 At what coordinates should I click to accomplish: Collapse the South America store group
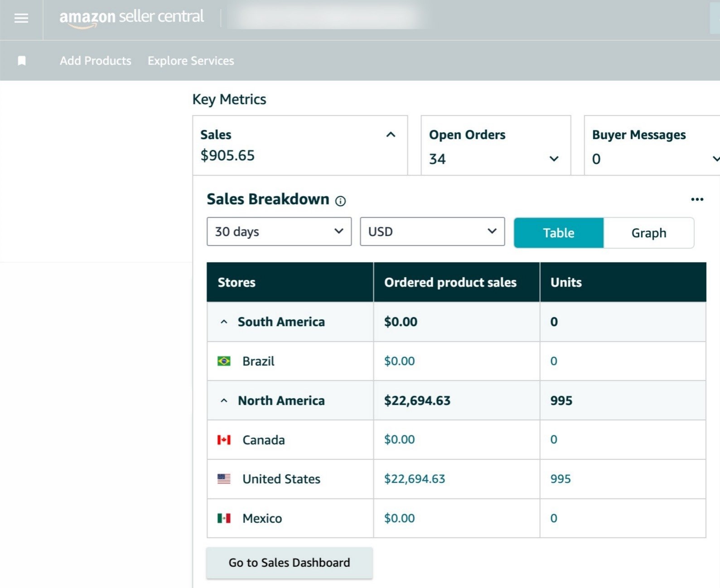[224, 322]
